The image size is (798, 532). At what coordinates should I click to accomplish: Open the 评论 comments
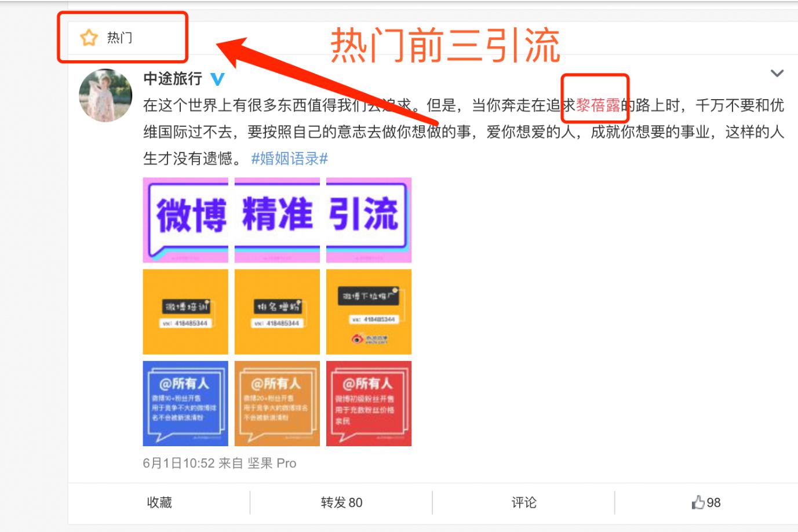[524, 502]
